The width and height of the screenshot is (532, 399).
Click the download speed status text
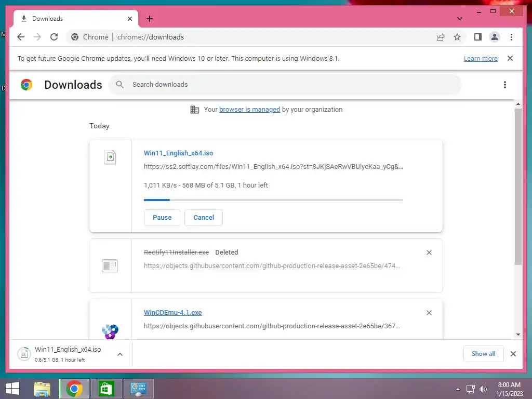[206, 185]
